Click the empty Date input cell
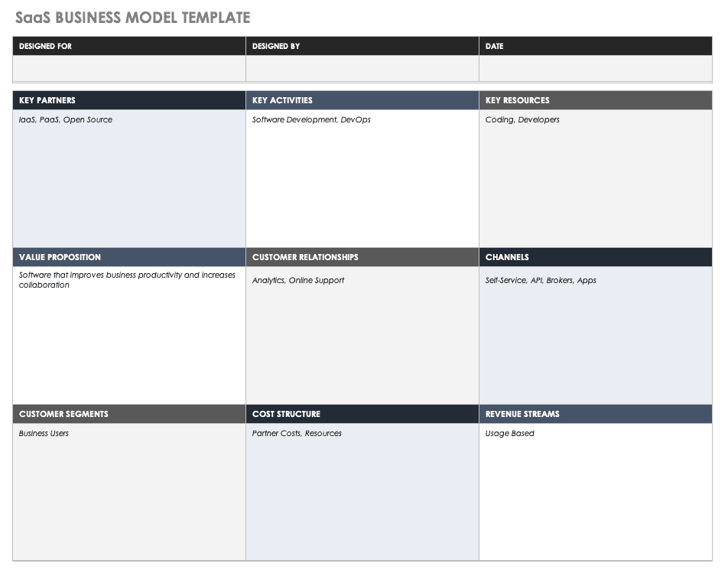The height and width of the screenshot is (583, 728). [x=596, y=69]
